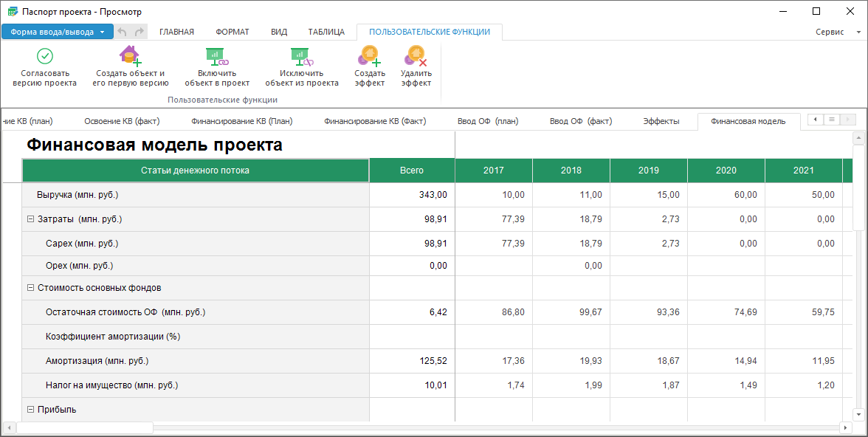
Task: Click the redo arrow in title toolbar
Action: 139,32
